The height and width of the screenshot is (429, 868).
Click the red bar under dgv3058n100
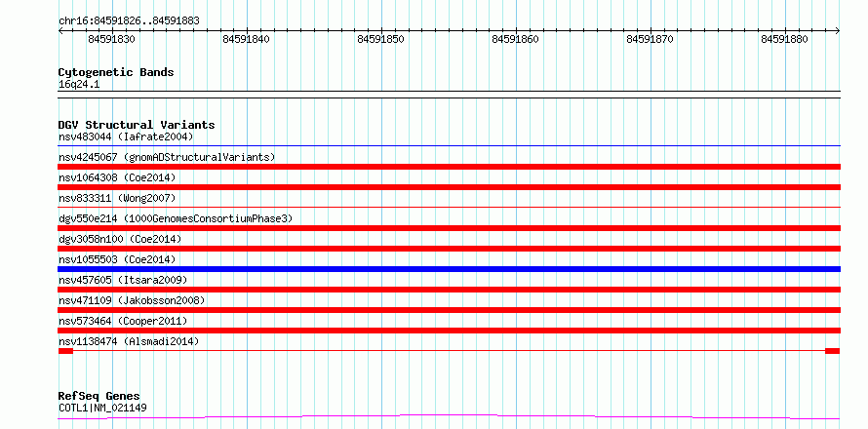point(449,249)
